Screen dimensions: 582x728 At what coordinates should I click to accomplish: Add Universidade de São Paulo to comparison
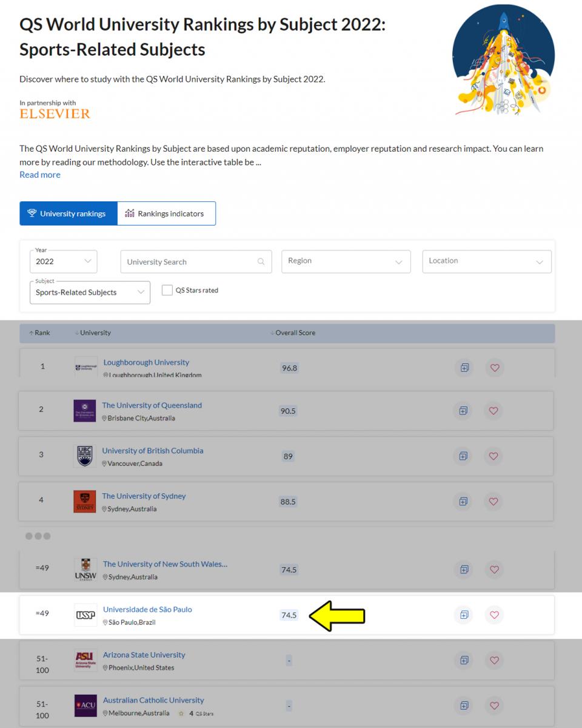tap(464, 615)
